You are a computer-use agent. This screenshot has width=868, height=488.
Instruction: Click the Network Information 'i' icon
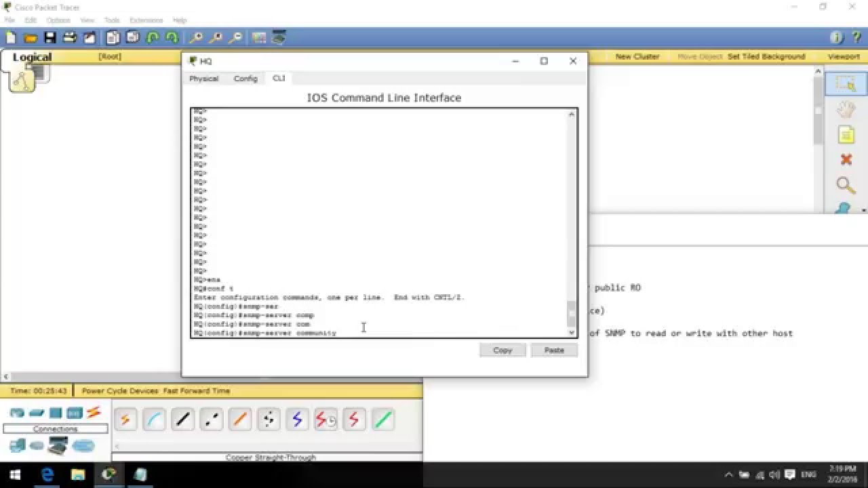click(836, 38)
